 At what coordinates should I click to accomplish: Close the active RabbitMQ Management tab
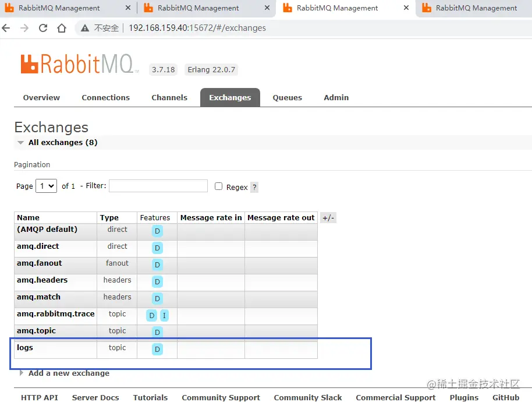tap(406, 8)
